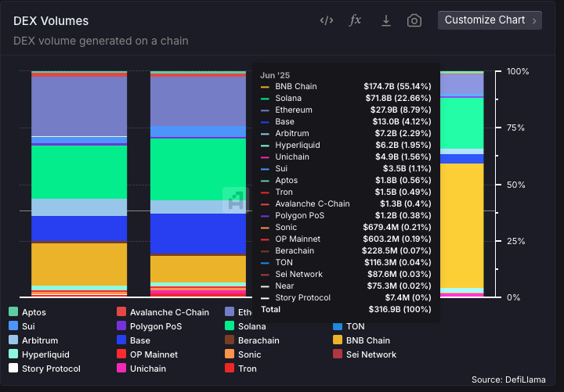Click the Source: DefiLlama text
The width and height of the screenshot is (564, 392).
click(x=508, y=379)
